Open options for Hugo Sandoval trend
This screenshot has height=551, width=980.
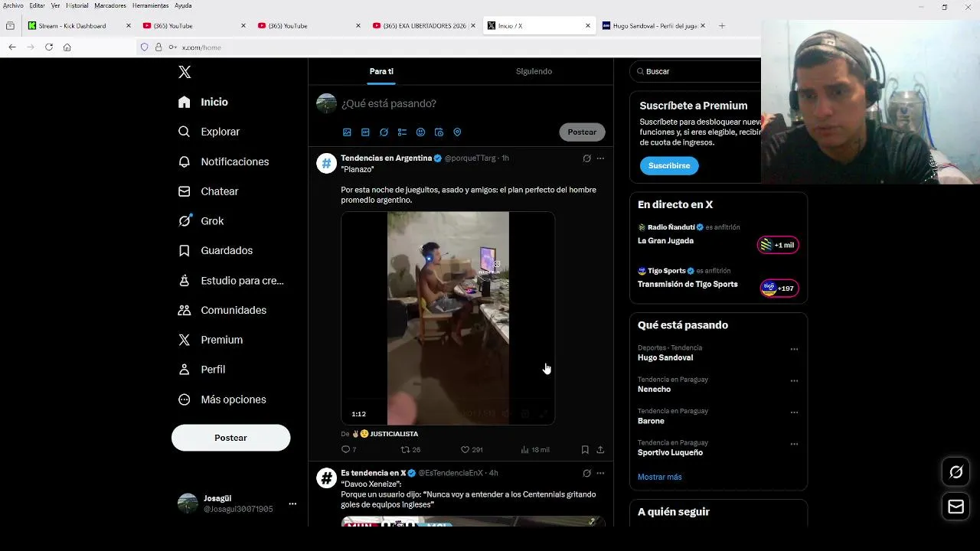794,349
